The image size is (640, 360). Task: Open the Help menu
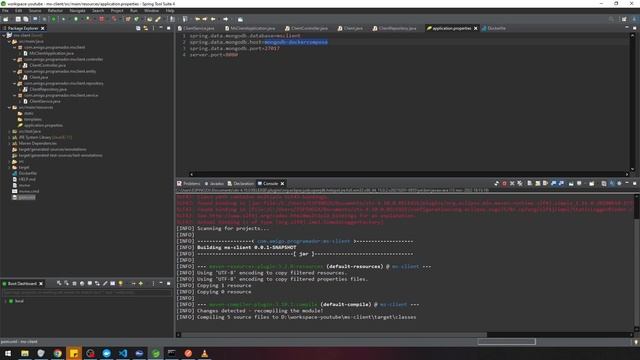tap(170, 11)
